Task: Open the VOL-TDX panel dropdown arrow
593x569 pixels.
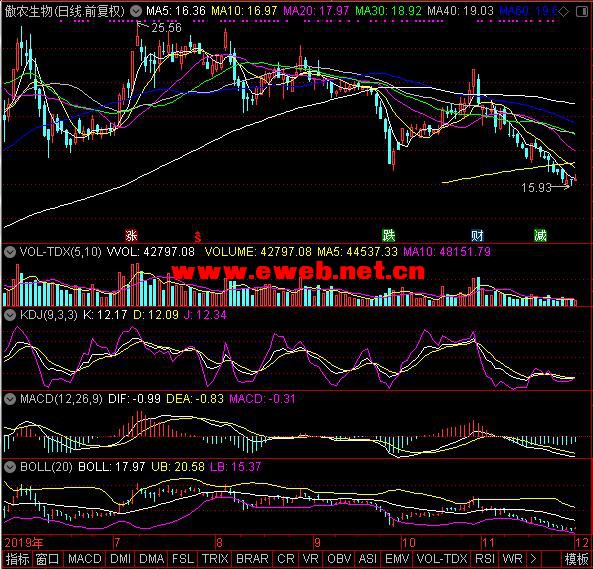Action: [10, 252]
